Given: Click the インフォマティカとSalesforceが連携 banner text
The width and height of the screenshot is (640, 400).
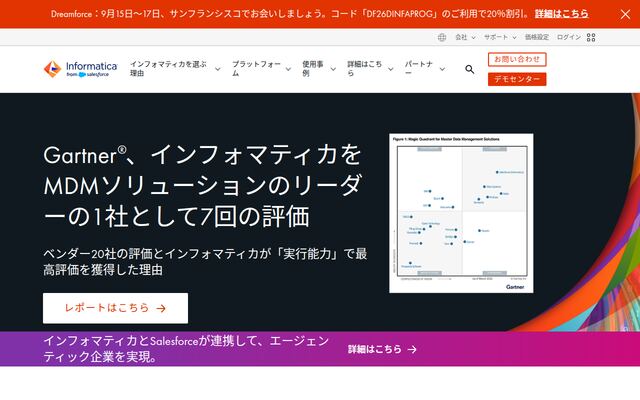Looking at the screenshot, I should 186,349.
